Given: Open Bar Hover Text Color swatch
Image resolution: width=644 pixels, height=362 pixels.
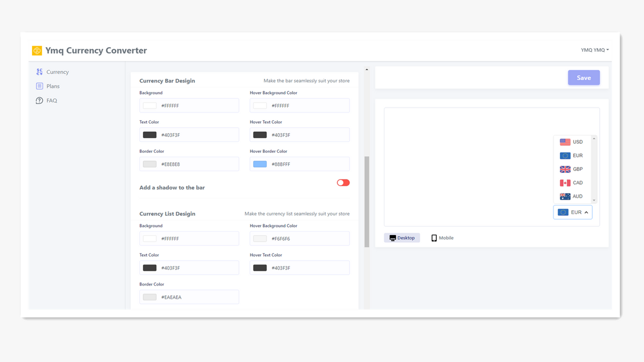Looking at the screenshot, I should coord(260,135).
